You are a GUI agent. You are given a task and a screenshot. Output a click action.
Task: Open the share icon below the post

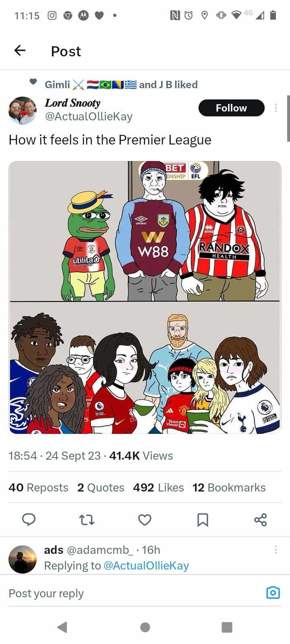(x=261, y=520)
